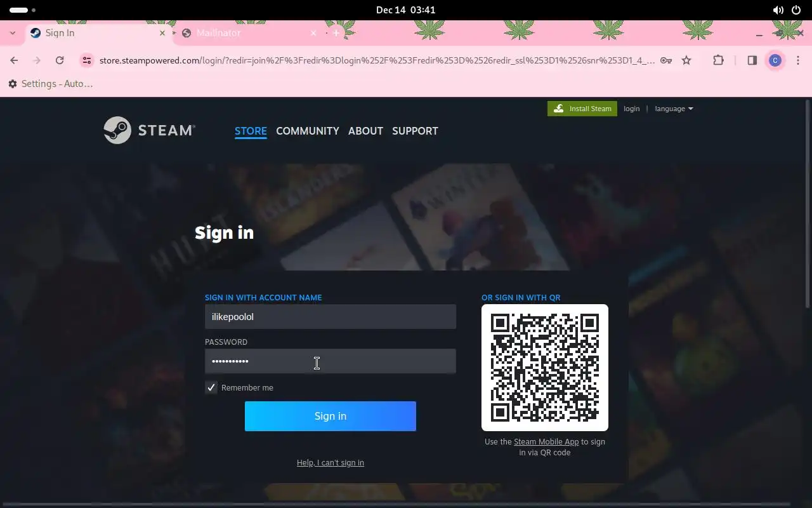Click the login link in header
This screenshot has width=812, height=508.
coord(631,109)
